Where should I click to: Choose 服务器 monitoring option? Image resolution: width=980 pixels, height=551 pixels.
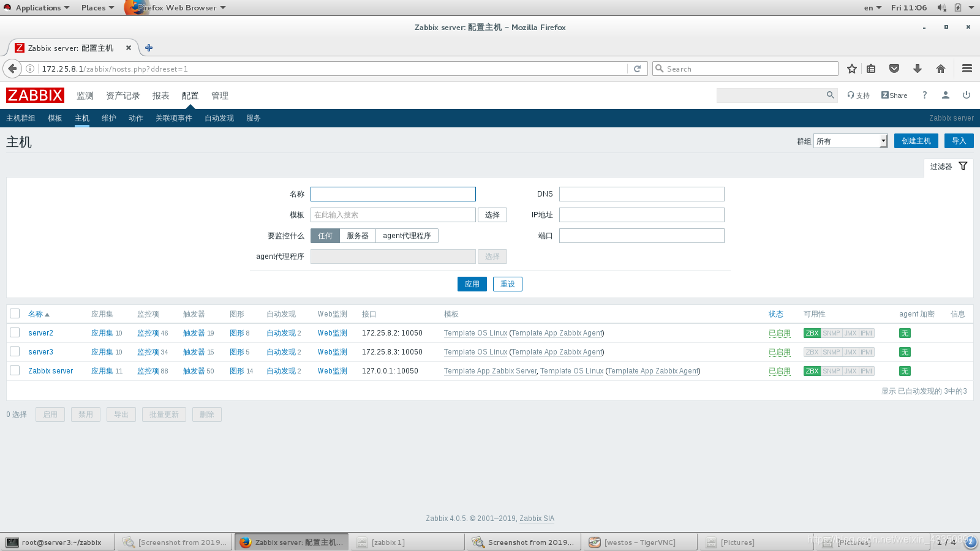point(358,236)
